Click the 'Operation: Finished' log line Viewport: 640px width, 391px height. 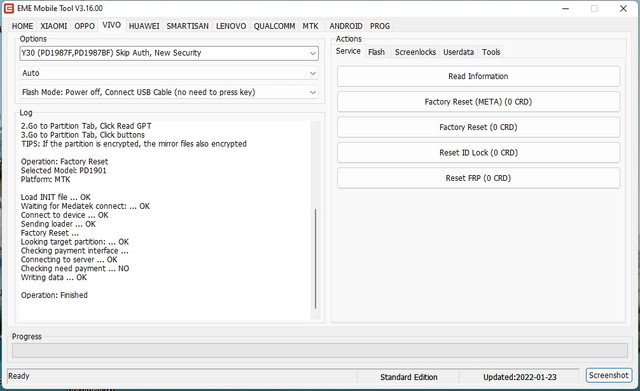click(x=54, y=295)
